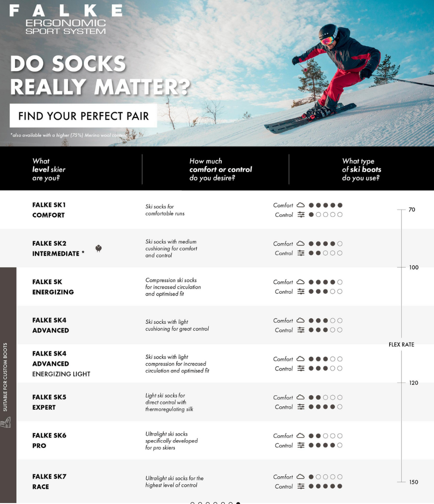434x504 pixels.
Task: Click the Merino sheep icon beside SK2 Intermediate
Action: [99, 248]
